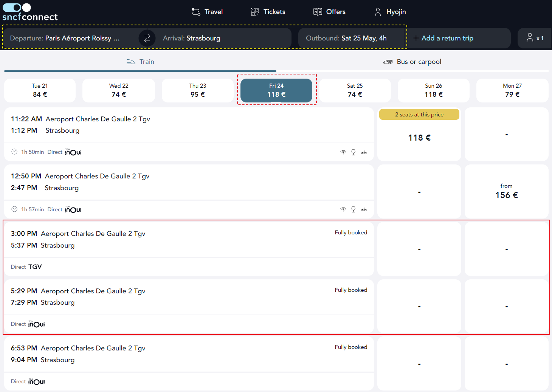552x392 pixels.
Task: Click the inOui logo on the 6:53 PM train
Action: [37, 381]
